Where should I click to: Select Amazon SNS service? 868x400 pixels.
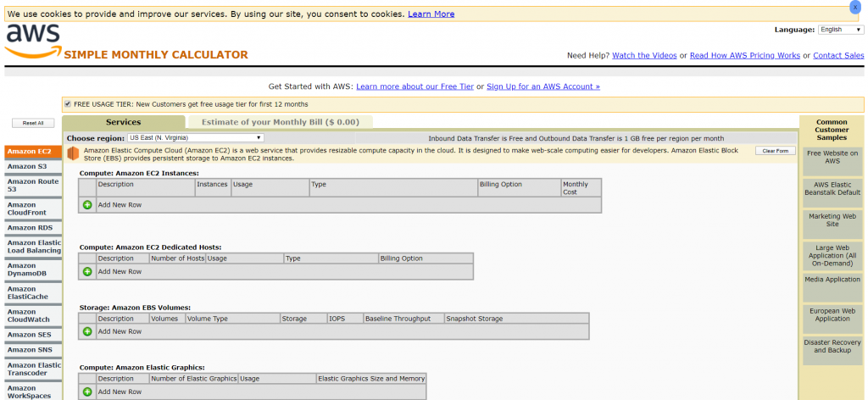tap(33, 350)
